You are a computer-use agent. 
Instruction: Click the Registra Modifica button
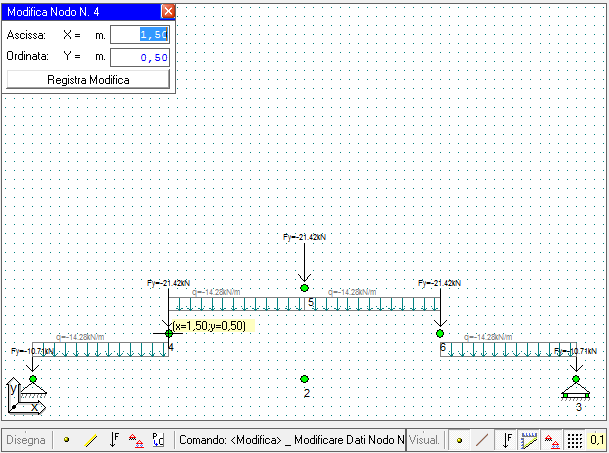(x=88, y=80)
